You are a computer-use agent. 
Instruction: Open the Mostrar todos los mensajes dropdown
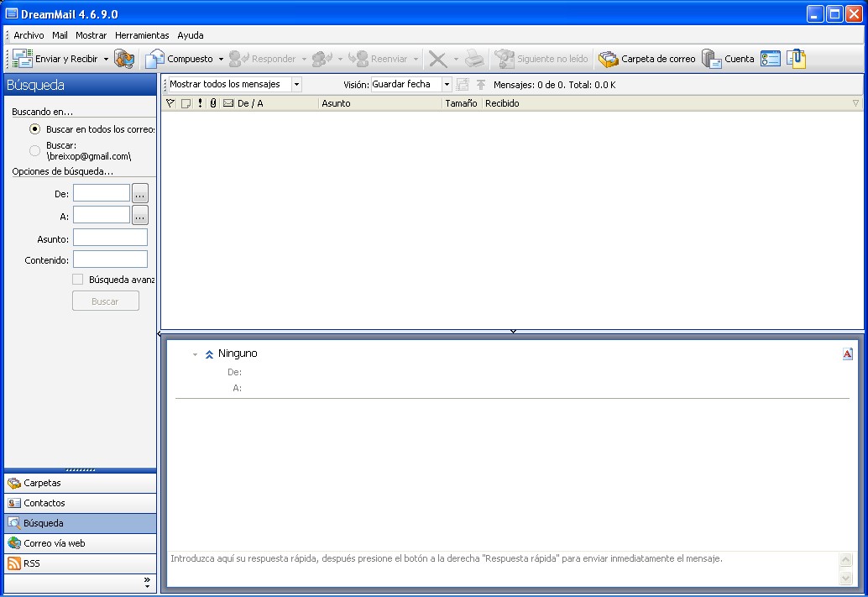coord(296,84)
